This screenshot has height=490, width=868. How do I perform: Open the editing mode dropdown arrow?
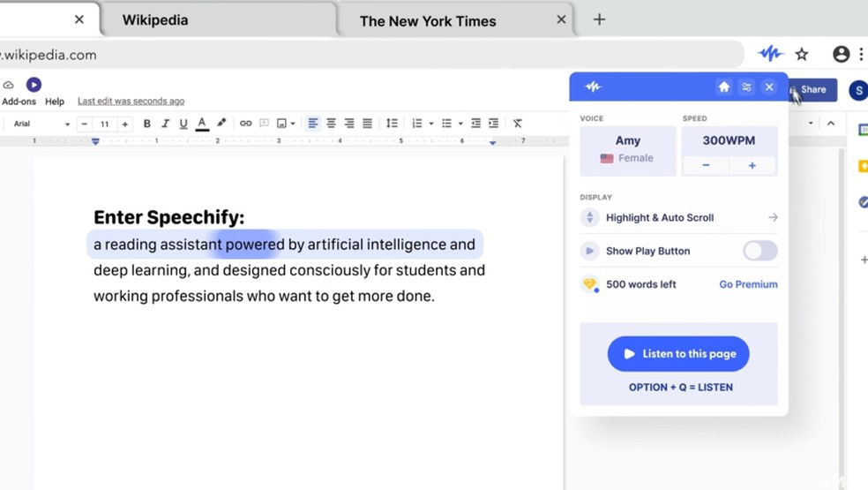point(811,123)
